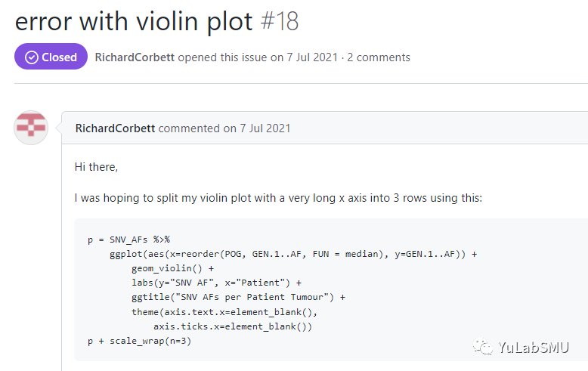Click the issue title 'error with violin plot'

click(x=134, y=20)
